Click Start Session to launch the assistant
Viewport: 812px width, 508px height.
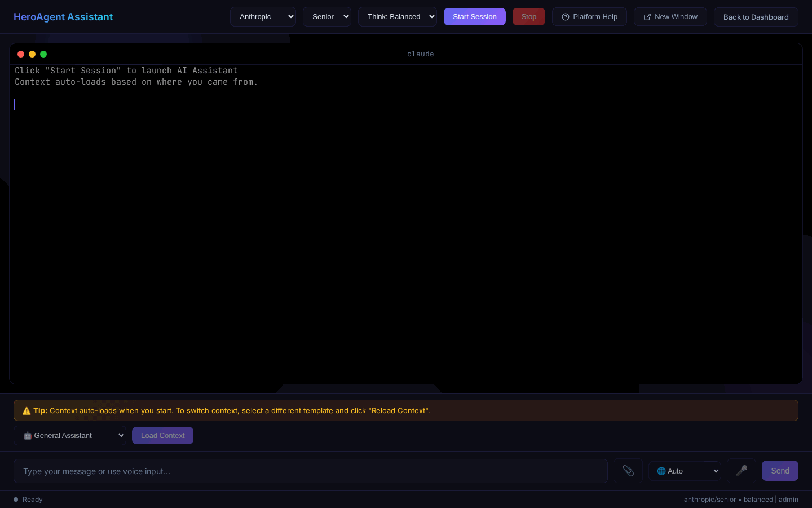475,17
